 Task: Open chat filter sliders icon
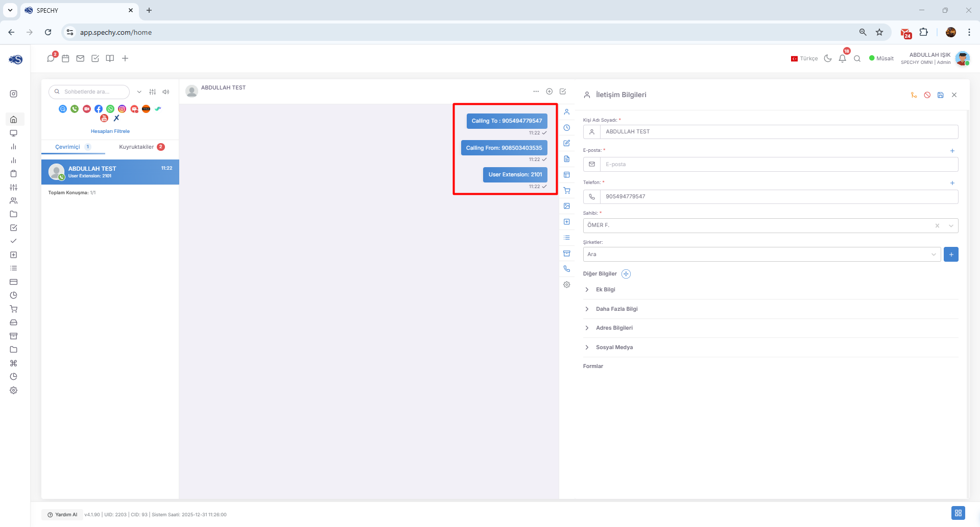click(x=152, y=92)
